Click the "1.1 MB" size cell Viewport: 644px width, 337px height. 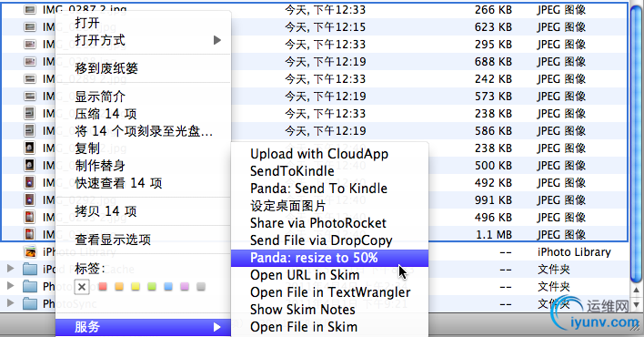tap(494, 235)
